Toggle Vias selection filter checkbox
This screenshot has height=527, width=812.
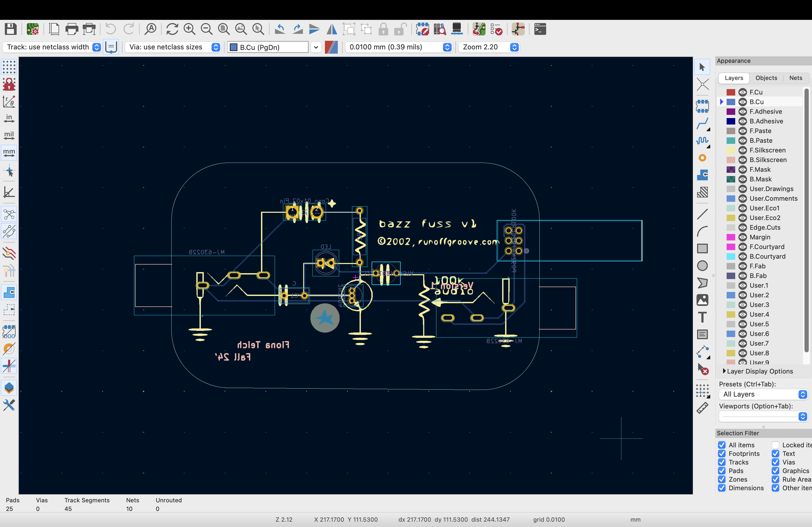[x=775, y=462]
